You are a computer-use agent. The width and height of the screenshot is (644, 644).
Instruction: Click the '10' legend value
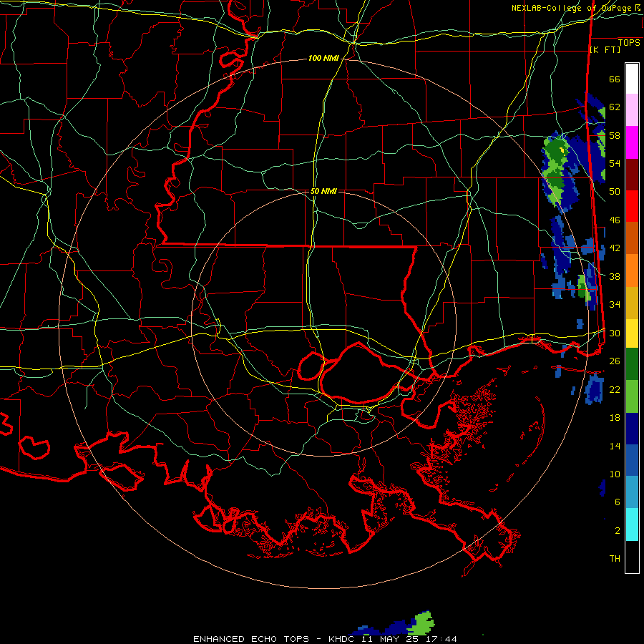(x=615, y=474)
